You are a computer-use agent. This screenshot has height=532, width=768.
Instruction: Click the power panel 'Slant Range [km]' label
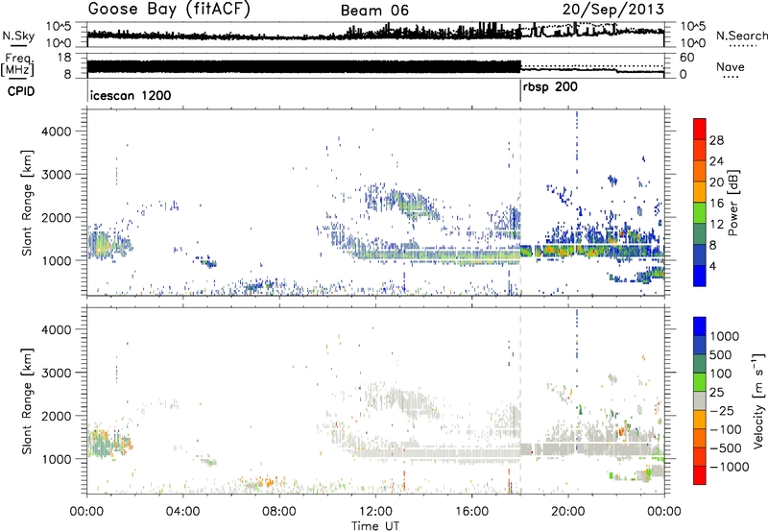(x=28, y=203)
